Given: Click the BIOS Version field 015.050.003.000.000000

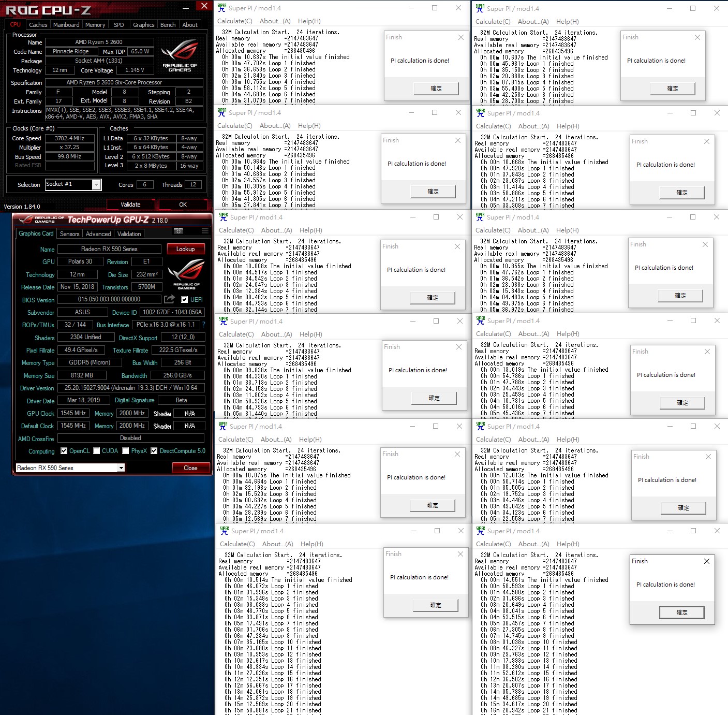Looking at the screenshot, I should (x=109, y=299).
